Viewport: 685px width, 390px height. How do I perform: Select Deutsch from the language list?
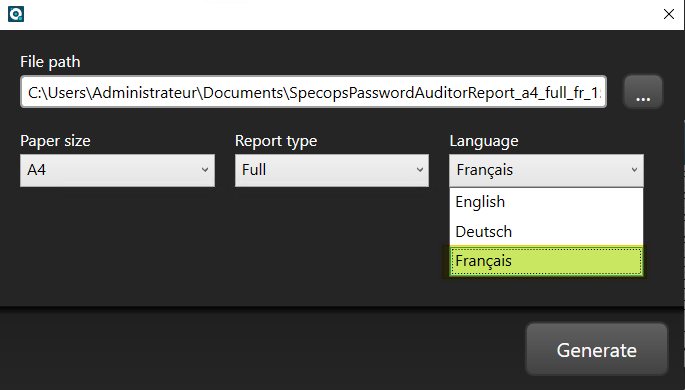(x=546, y=232)
